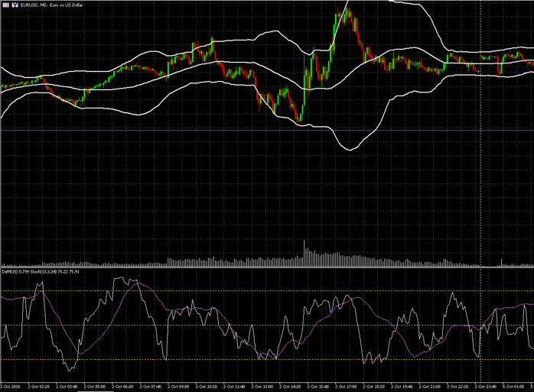The image size is (534, 392).
Task: Click the '2 Oct 11:40' time axis label
Action: point(236,387)
